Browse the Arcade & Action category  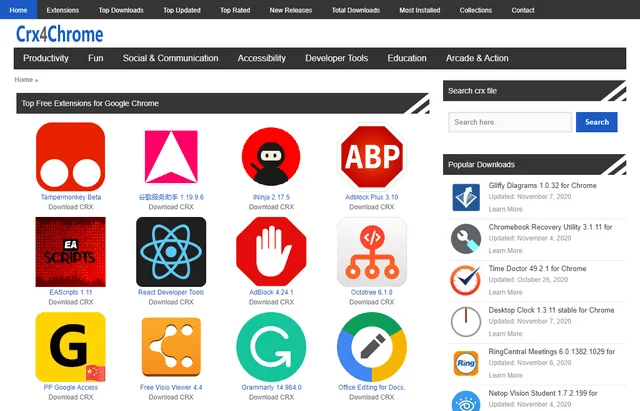tap(477, 58)
